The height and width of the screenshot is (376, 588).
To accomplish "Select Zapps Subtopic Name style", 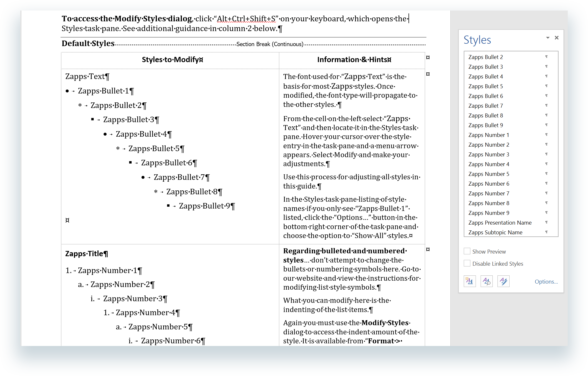I will pos(511,232).
